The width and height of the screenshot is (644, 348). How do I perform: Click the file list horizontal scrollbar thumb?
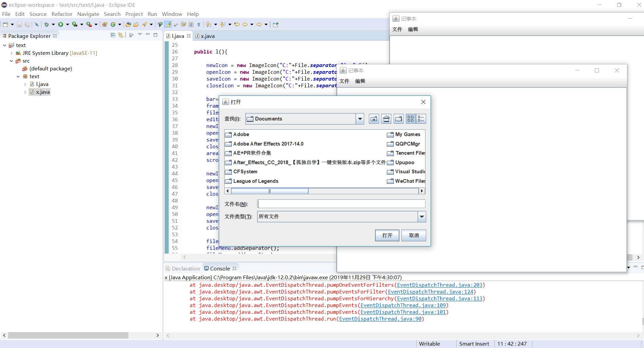point(270,191)
